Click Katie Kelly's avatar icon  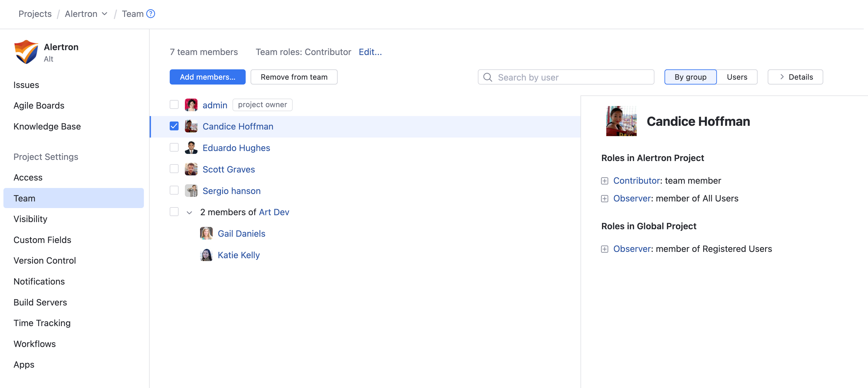point(206,255)
